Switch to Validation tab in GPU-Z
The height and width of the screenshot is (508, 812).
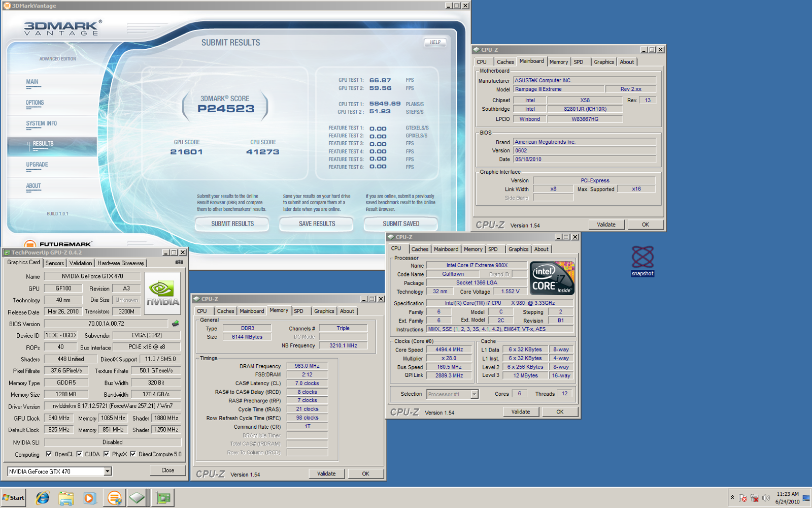(81, 263)
